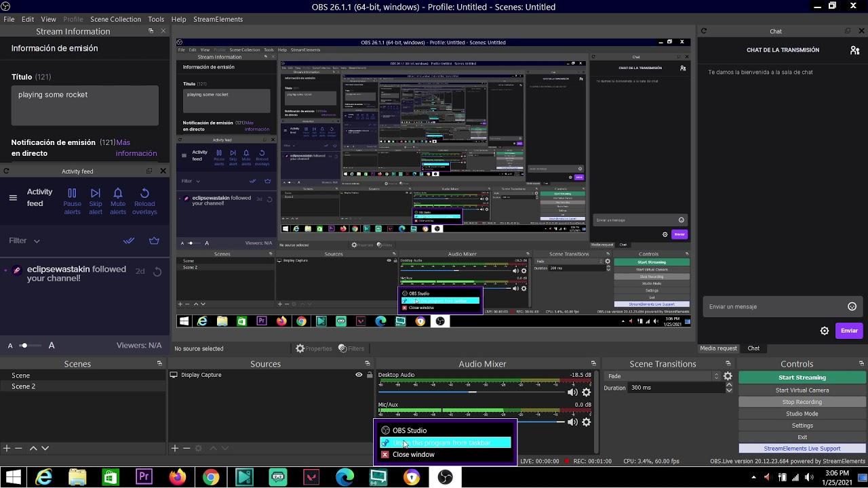Click the Start Streaming button
The height and width of the screenshot is (488, 868).
tap(802, 378)
